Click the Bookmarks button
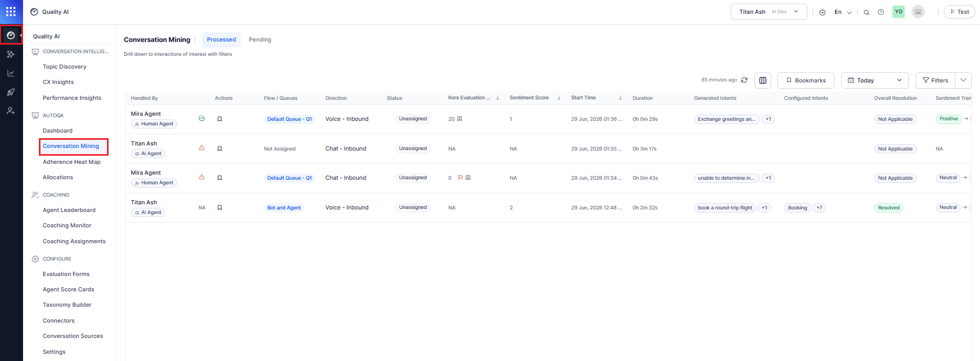980x361 pixels. point(806,80)
